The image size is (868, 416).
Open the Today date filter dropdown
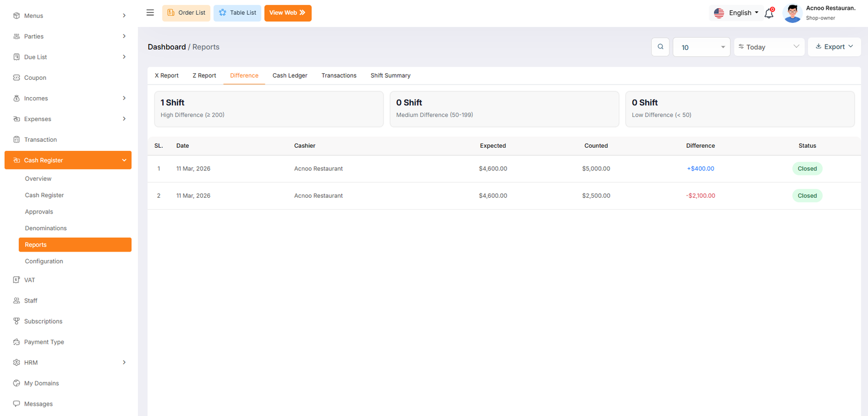tap(769, 47)
